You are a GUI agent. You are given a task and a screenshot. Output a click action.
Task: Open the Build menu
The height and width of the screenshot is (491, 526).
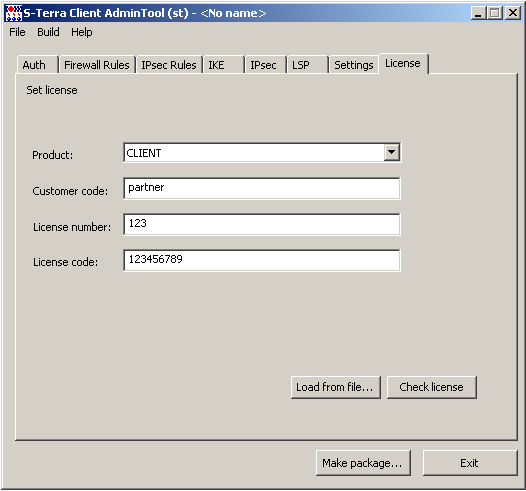pos(48,32)
